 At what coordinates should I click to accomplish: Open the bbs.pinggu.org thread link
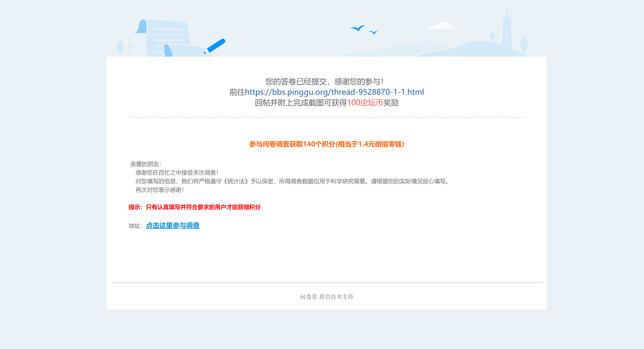click(334, 92)
